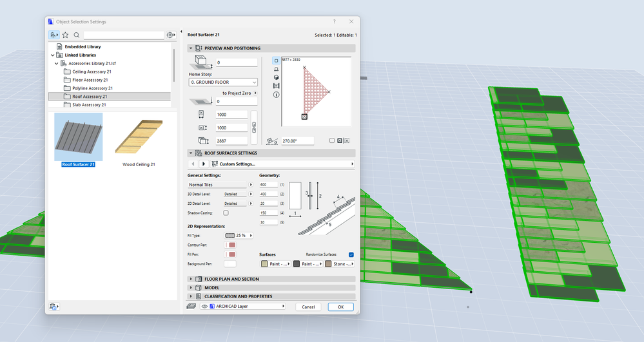The image size is (644, 342).
Task: Click the Embedded Library icon
Action: (x=59, y=47)
